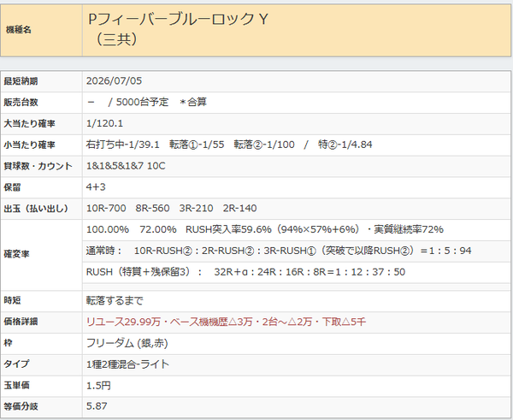This screenshot has height=420, width=513.
Task: Click the 玉単価 row label
Action: point(16,385)
